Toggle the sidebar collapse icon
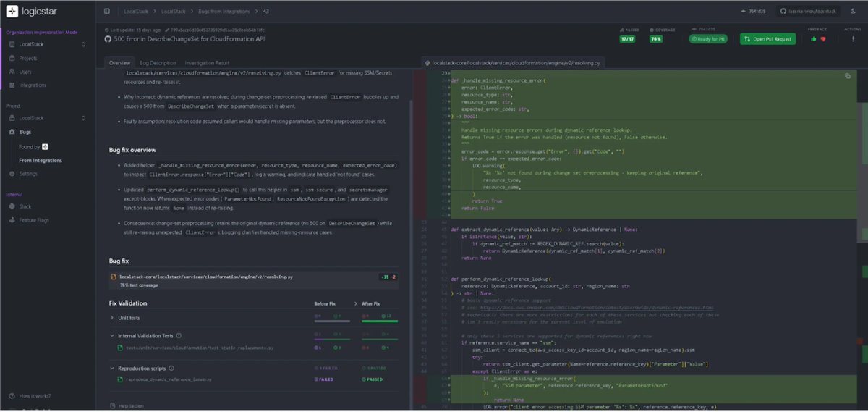 click(107, 11)
